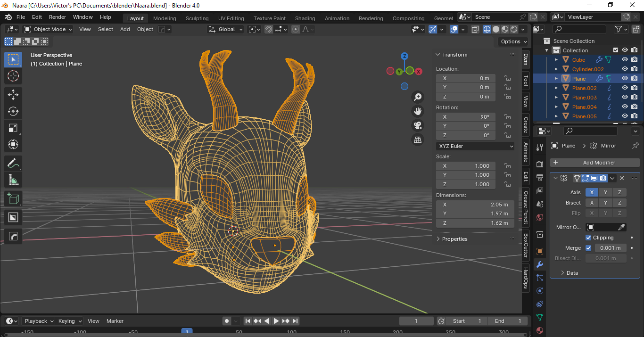
Task: Switch perspective/orthographic grid icon
Action: (x=417, y=140)
